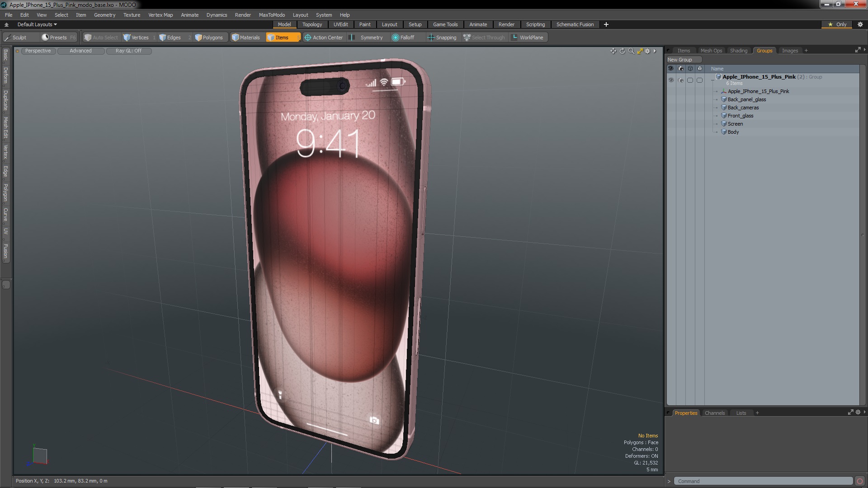Open the Presets browser
The width and height of the screenshot is (868, 488).
[58, 38]
